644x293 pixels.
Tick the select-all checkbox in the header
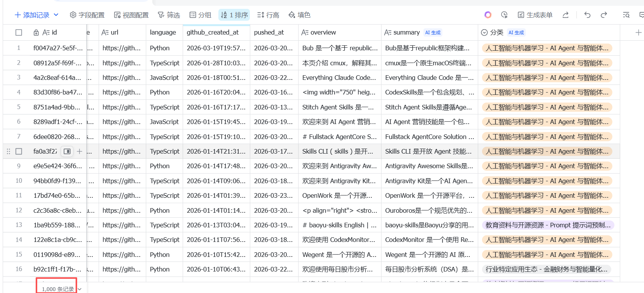[18, 33]
